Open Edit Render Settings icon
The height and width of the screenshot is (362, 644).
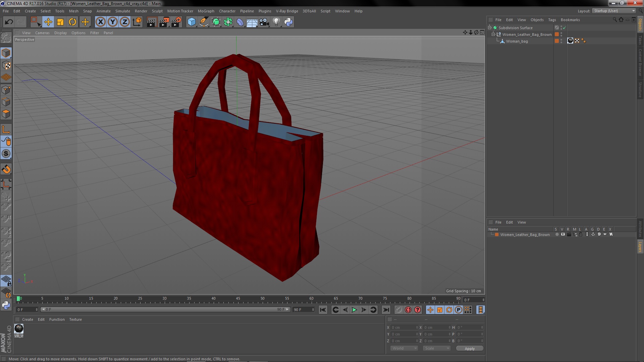176,22
